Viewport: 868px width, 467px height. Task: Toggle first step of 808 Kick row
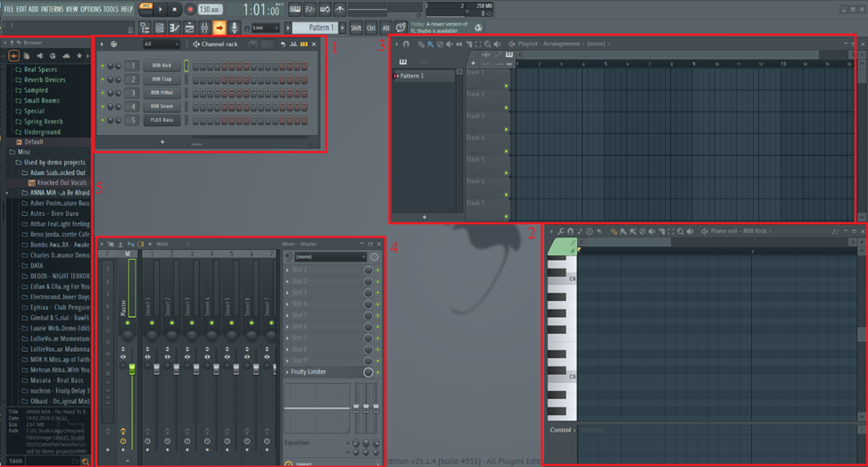click(195, 66)
